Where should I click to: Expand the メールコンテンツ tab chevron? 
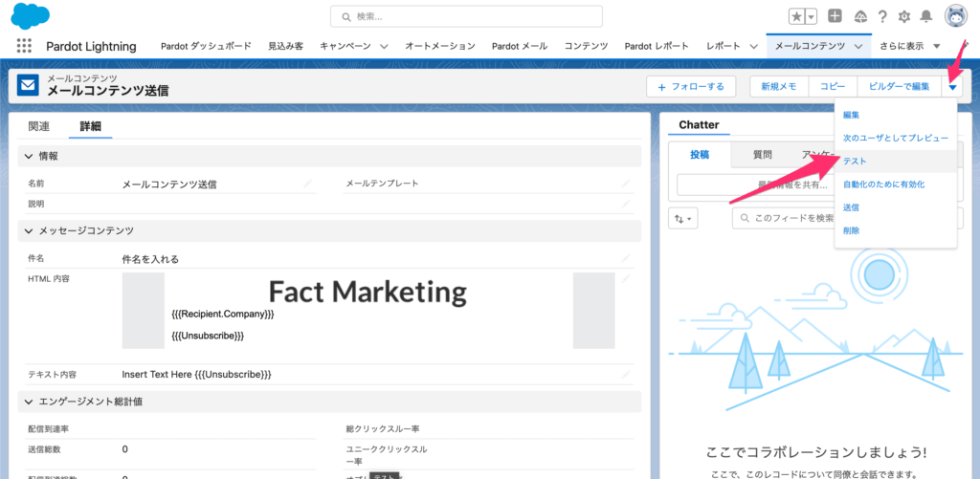click(x=858, y=46)
